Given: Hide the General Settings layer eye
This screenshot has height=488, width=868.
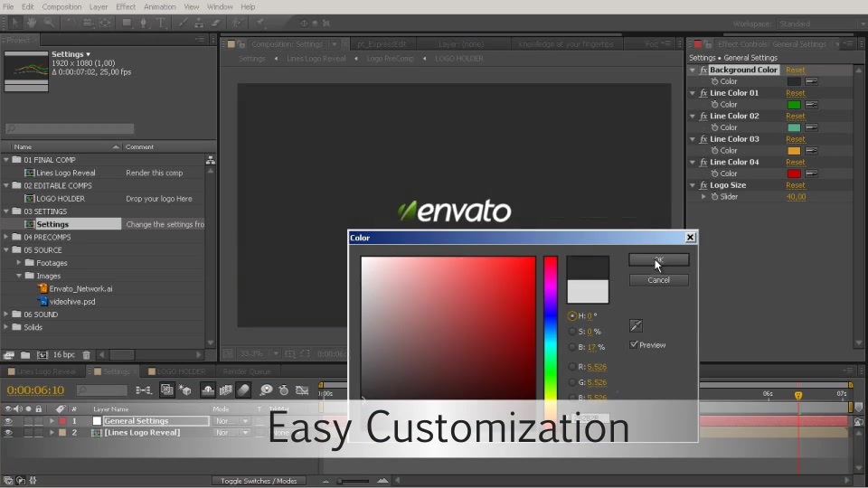Looking at the screenshot, I should (x=8, y=421).
